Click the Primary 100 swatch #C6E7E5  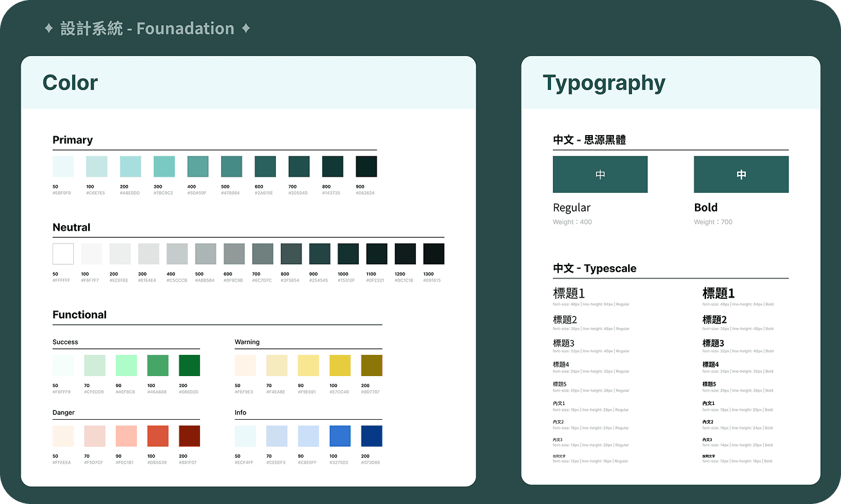[x=96, y=166]
